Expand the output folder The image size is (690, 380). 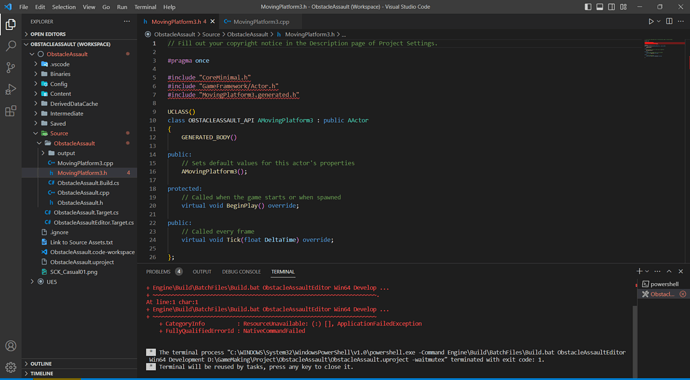79,153
